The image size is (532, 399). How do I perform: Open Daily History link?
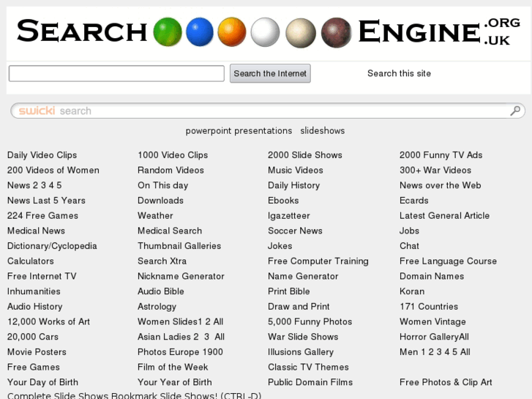pos(294,185)
